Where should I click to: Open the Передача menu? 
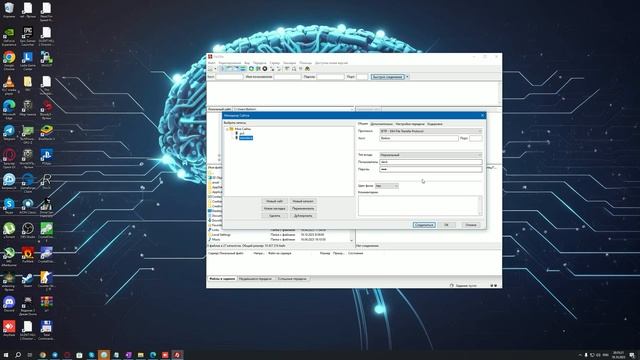click(x=260, y=63)
